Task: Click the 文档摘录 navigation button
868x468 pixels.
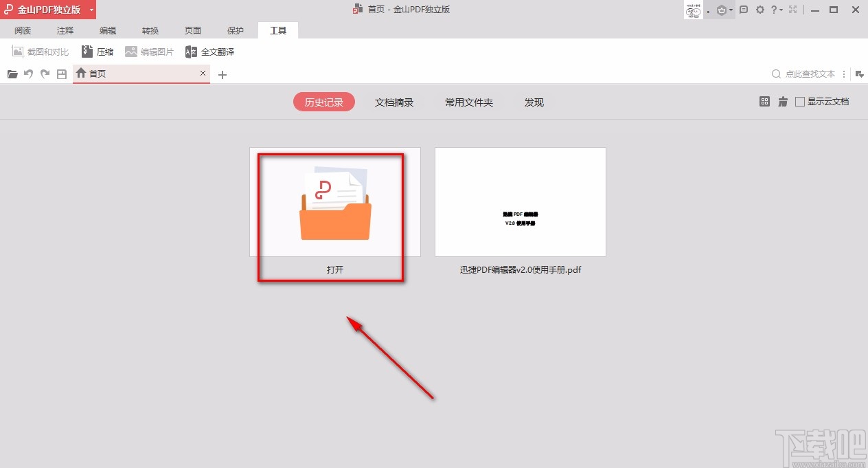Action: click(393, 102)
